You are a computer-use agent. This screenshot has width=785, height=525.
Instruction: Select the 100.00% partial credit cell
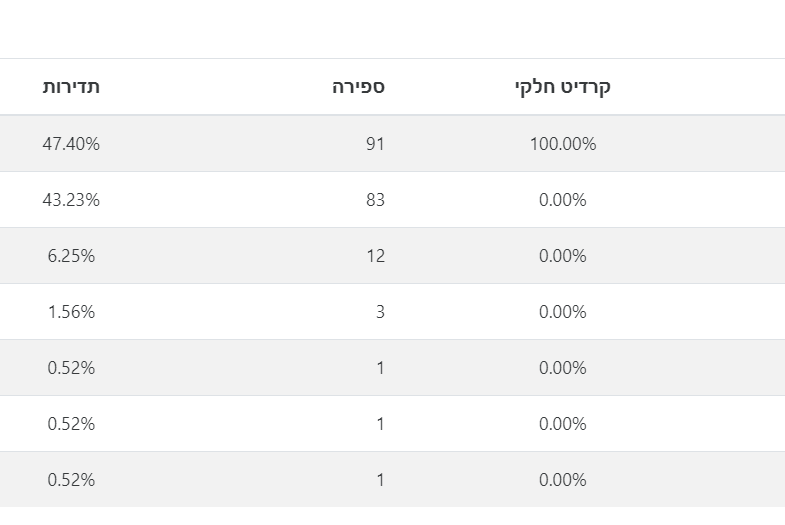tap(562, 144)
